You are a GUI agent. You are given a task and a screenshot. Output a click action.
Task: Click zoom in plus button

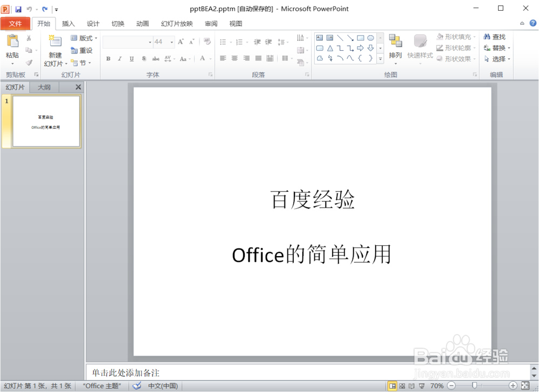click(513, 386)
